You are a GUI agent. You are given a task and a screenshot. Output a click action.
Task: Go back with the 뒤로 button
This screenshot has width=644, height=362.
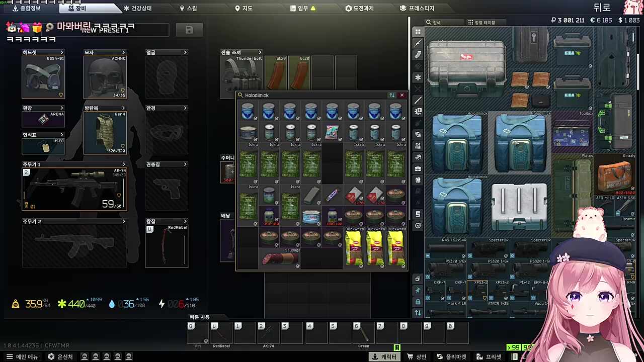point(602,7)
